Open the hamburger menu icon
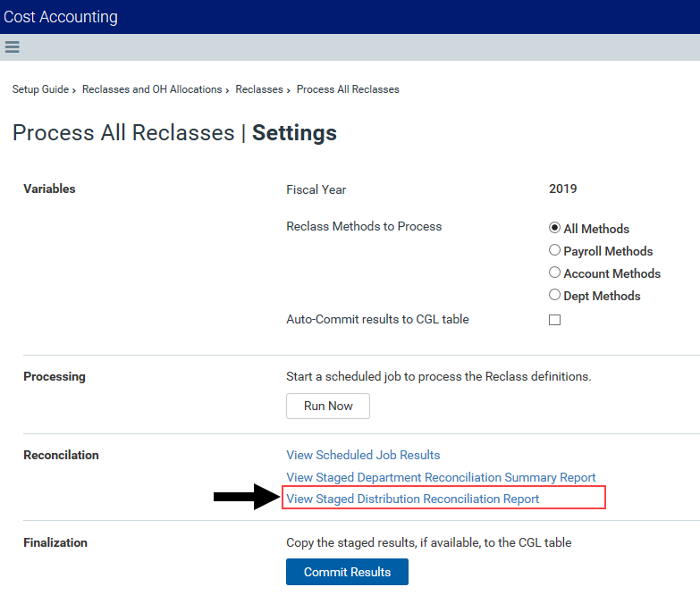 pyautogui.click(x=12, y=46)
